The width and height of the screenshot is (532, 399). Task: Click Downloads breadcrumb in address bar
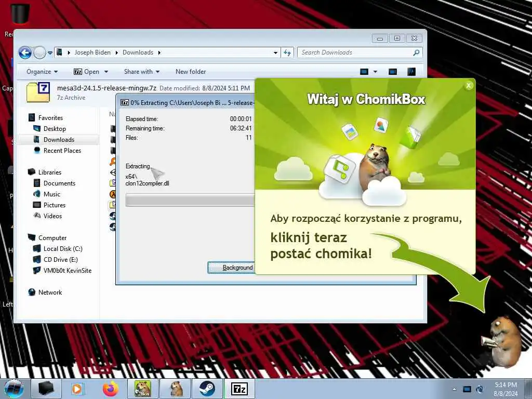coord(138,52)
